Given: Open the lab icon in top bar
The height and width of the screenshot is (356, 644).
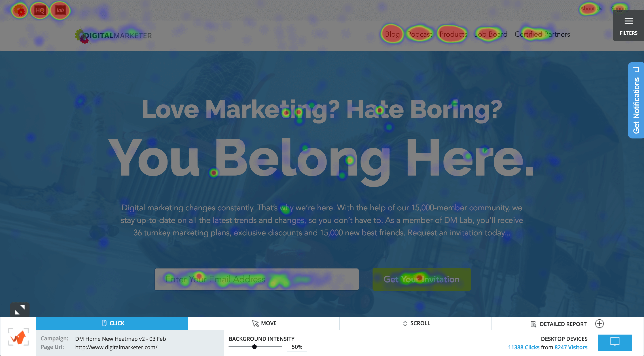Looking at the screenshot, I should (60, 10).
